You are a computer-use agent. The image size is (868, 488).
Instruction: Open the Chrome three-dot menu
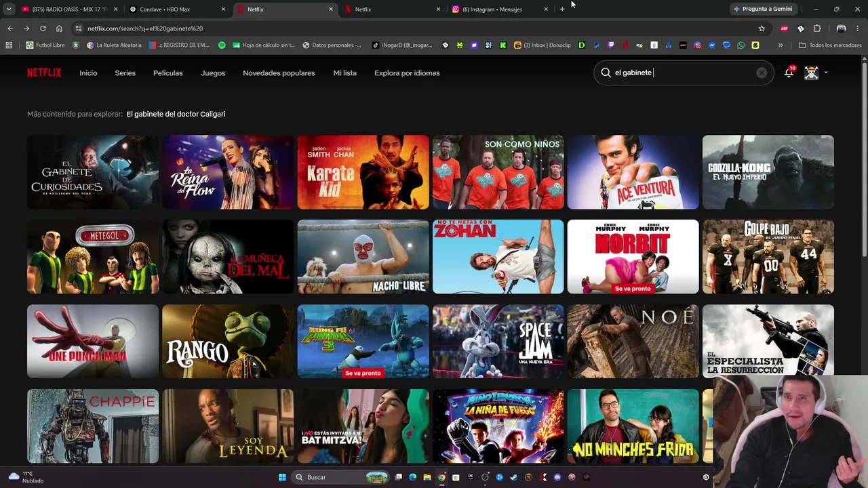[858, 28]
